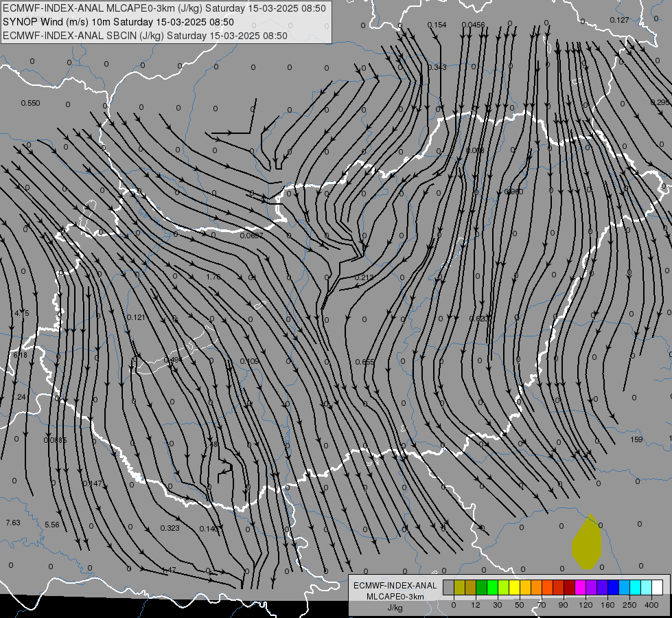672x618 pixels.
Task: Select the dark green legend swatch
Action: [x=481, y=588]
